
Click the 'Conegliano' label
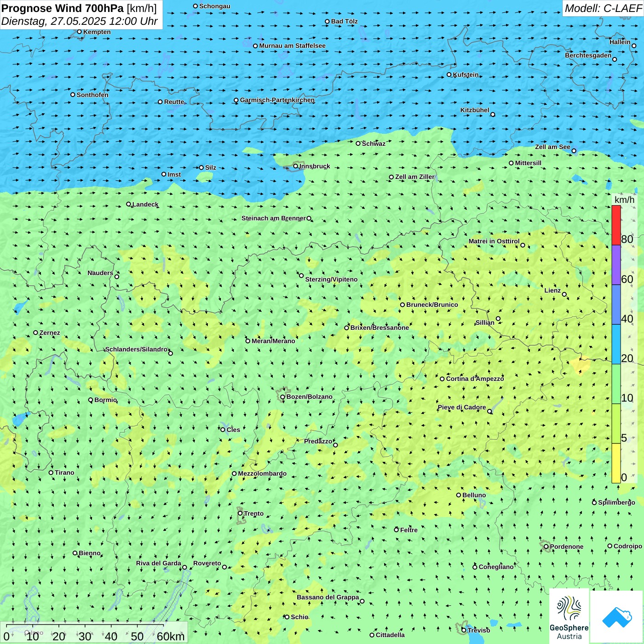click(496, 567)
